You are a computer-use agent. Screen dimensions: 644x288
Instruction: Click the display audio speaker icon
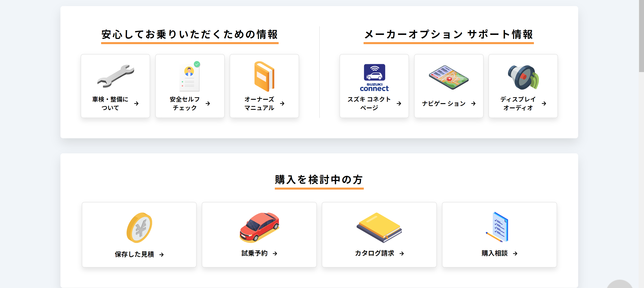(523, 77)
